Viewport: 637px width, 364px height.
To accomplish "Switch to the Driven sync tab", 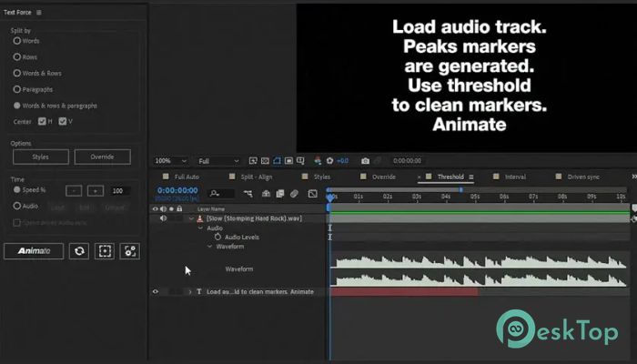I will tap(583, 177).
